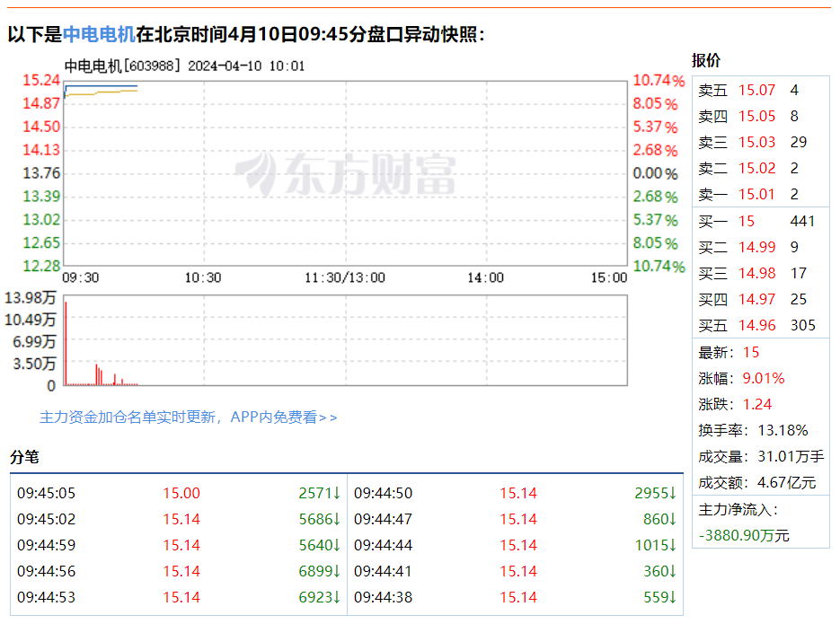Viewport: 840px width, 624px height.
Task: Click the 报价 section heading
Action: pyautogui.click(x=706, y=60)
